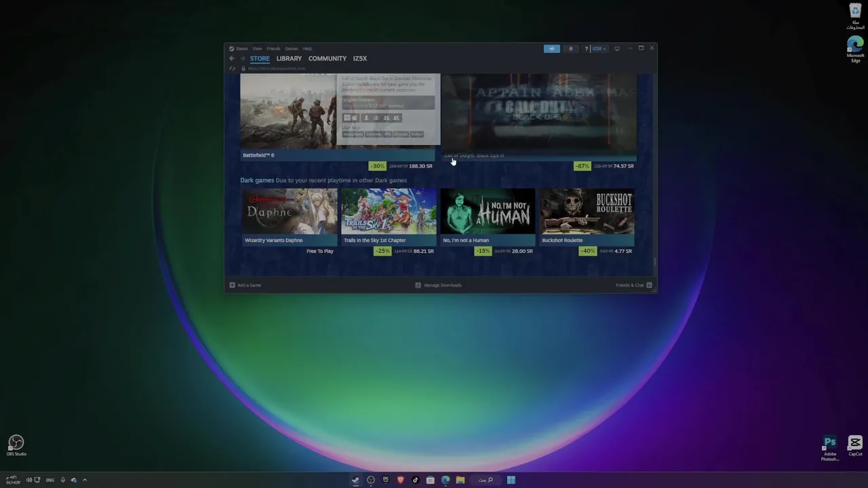This screenshot has height=488, width=868.
Task: Switch to the STORE tab
Action: 260,58
